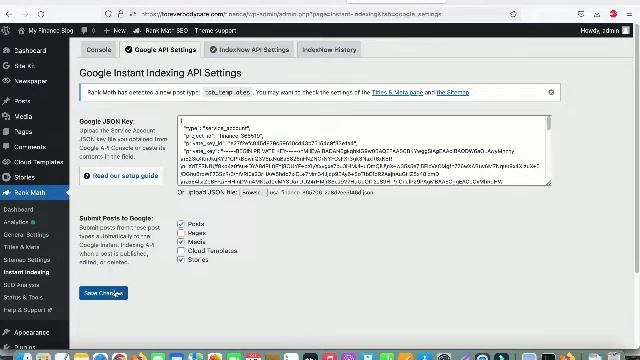Open the Rank Math Dashboard submenu item

coord(18,209)
